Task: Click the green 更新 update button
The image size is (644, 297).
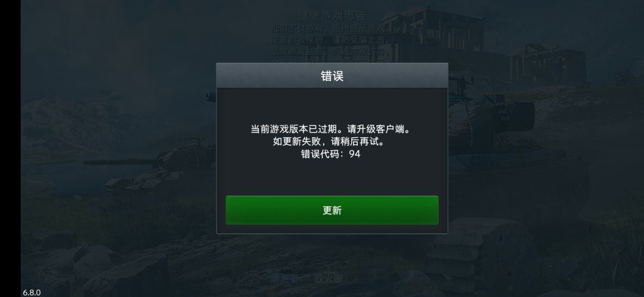Action: click(332, 211)
